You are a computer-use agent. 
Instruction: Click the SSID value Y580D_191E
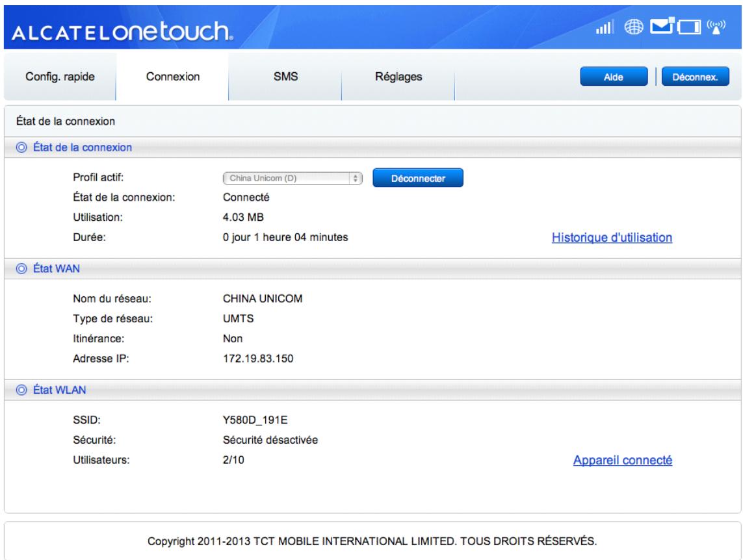click(x=255, y=420)
